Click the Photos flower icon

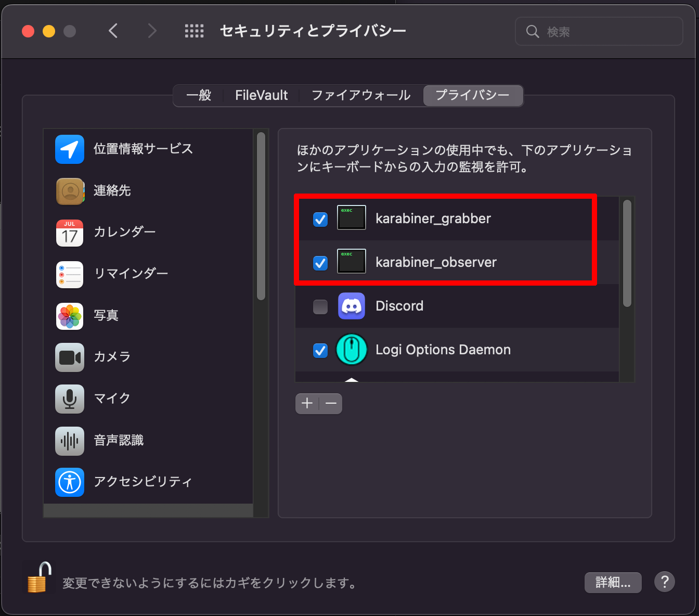[x=70, y=316]
